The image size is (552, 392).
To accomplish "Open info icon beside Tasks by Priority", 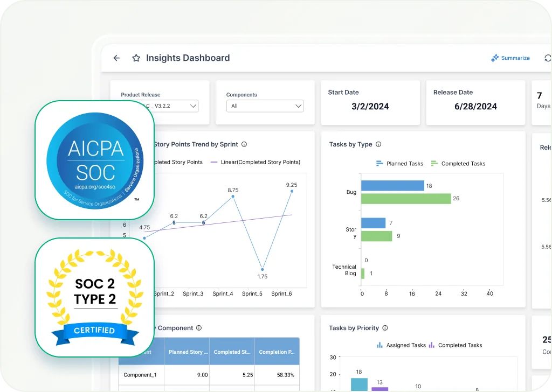I will tap(385, 328).
